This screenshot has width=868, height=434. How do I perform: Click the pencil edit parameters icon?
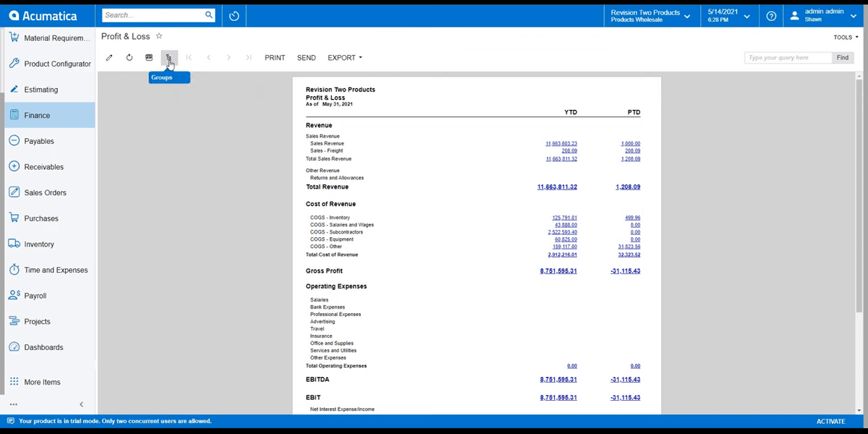[x=109, y=57]
